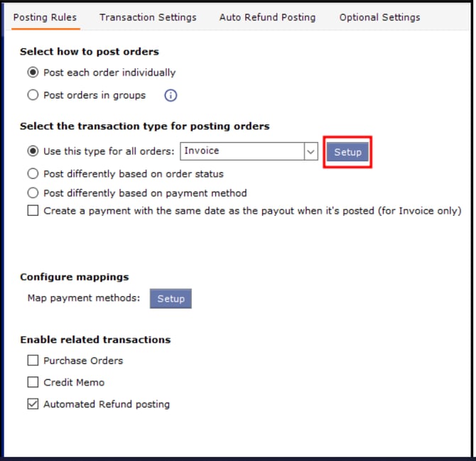The width and height of the screenshot is (476, 461).
Task: Click Setup button for Map payment methods
Action: (x=171, y=299)
